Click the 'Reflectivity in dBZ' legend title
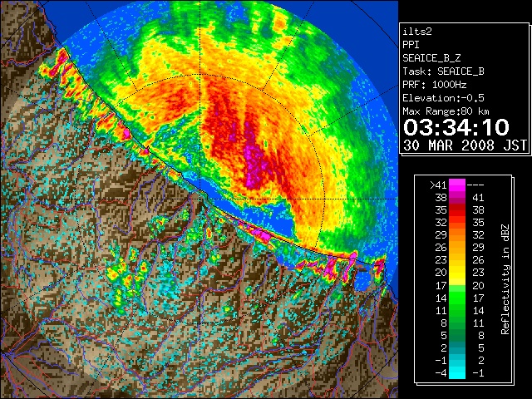This screenshot has width=532, height=399. 505,279
